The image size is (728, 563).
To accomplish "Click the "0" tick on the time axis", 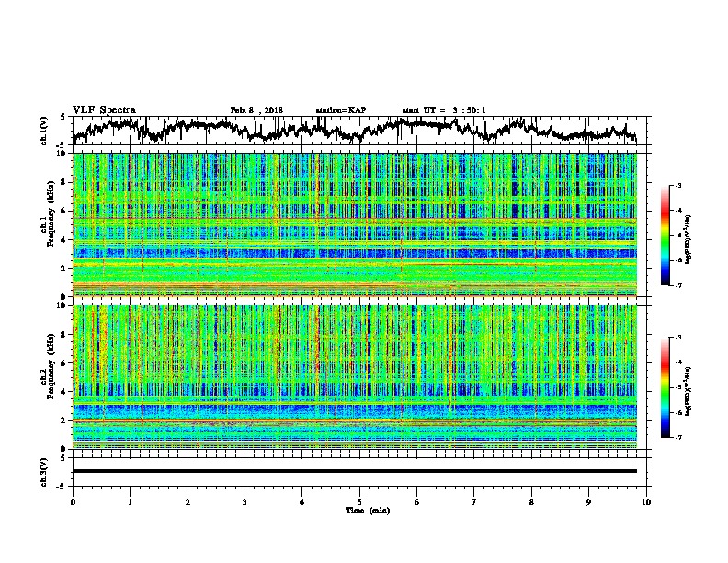I will point(73,502).
